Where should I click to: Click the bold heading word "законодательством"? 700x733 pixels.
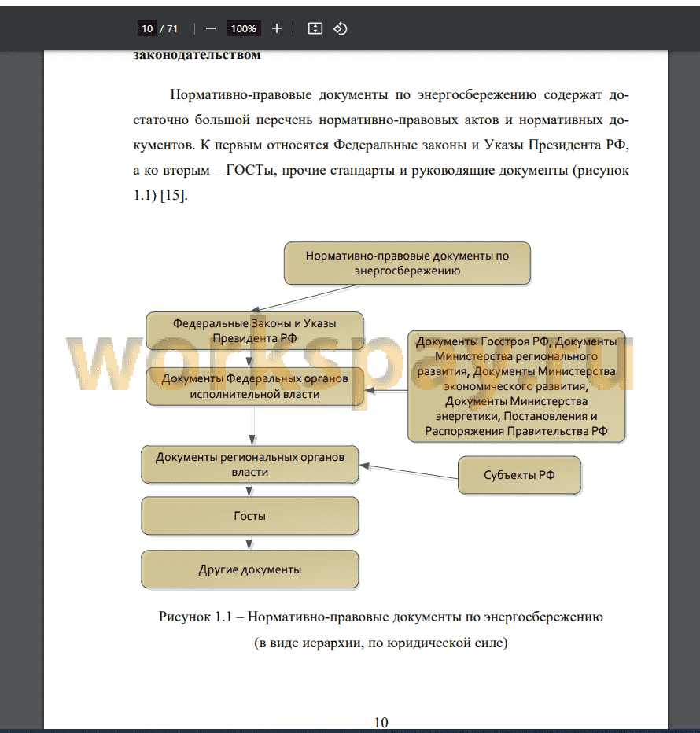tap(197, 55)
